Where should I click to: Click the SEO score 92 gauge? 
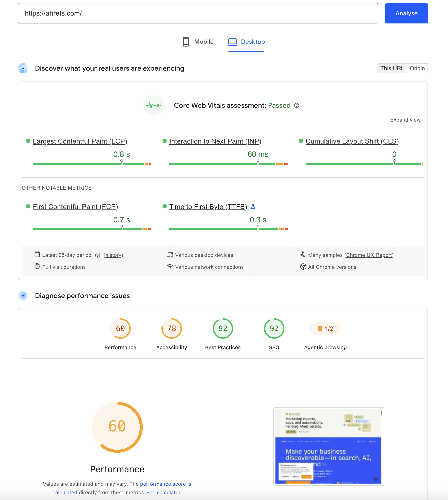click(274, 328)
